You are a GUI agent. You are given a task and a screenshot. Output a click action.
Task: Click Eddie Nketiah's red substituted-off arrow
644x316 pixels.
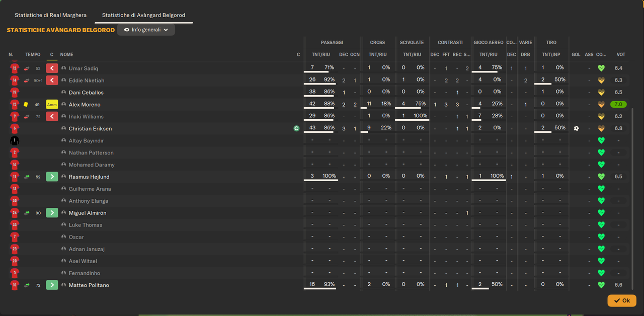tap(52, 81)
